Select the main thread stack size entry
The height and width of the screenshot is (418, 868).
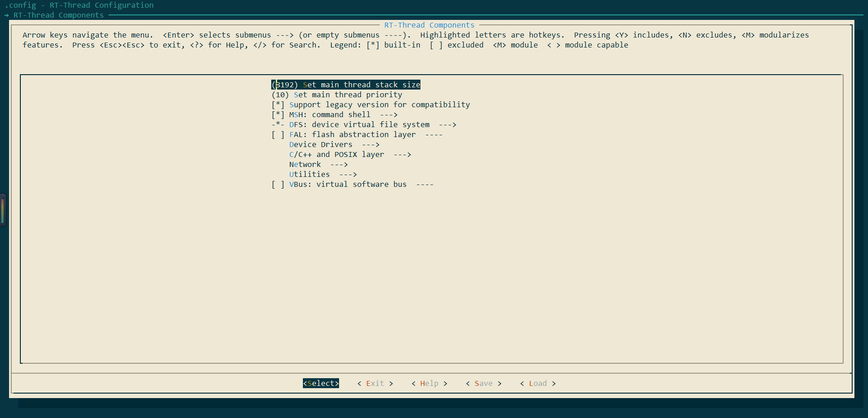pos(346,85)
